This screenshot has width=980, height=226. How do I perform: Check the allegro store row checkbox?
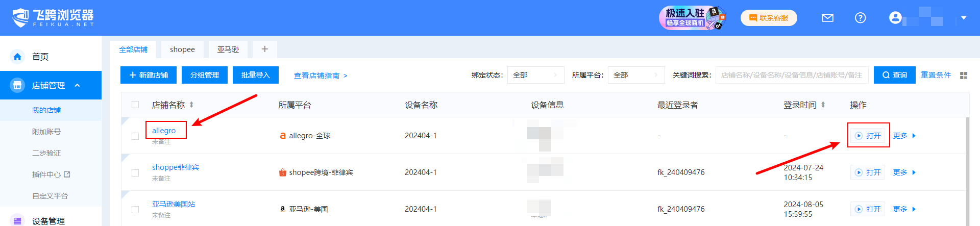(x=135, y=136)
